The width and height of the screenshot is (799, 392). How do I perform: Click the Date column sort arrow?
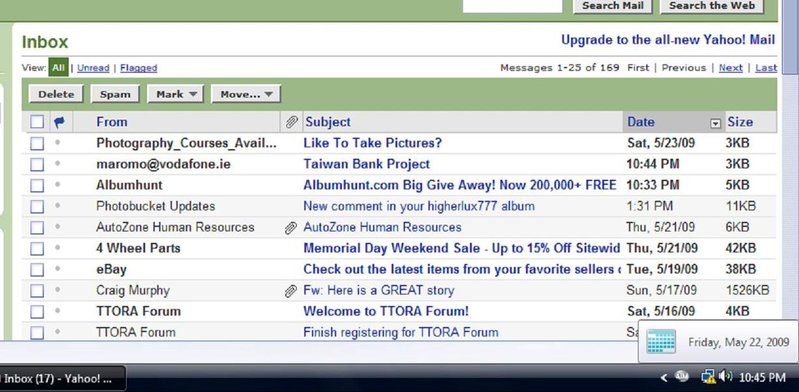pyautogui.click(x=716, y=123)
